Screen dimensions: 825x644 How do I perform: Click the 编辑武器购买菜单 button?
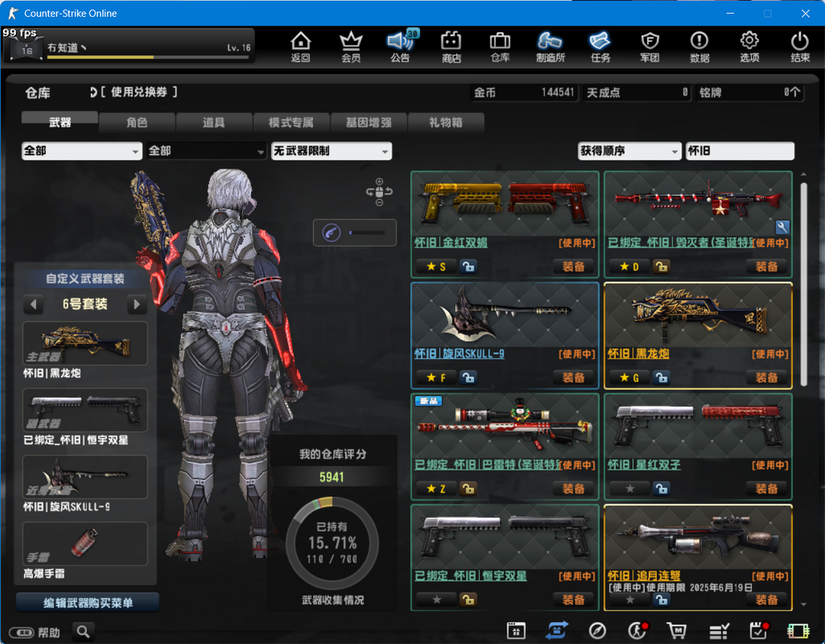click(88, 603)
